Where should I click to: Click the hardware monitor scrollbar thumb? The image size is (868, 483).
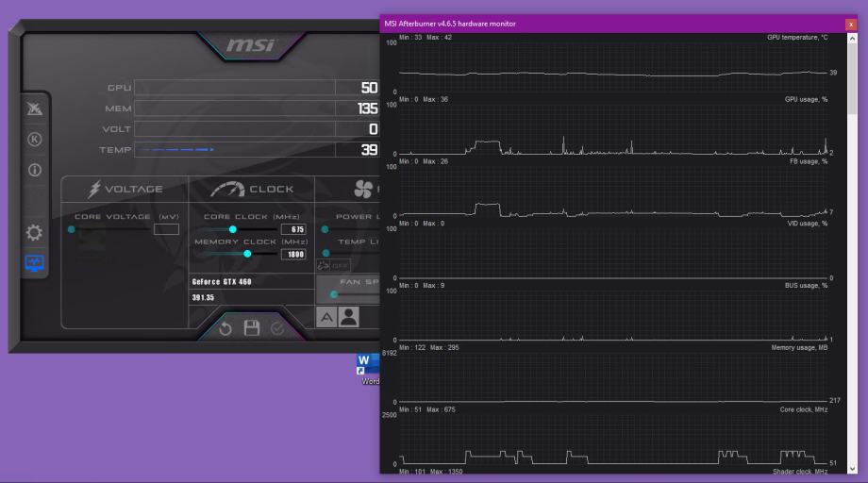pos(852,79)
